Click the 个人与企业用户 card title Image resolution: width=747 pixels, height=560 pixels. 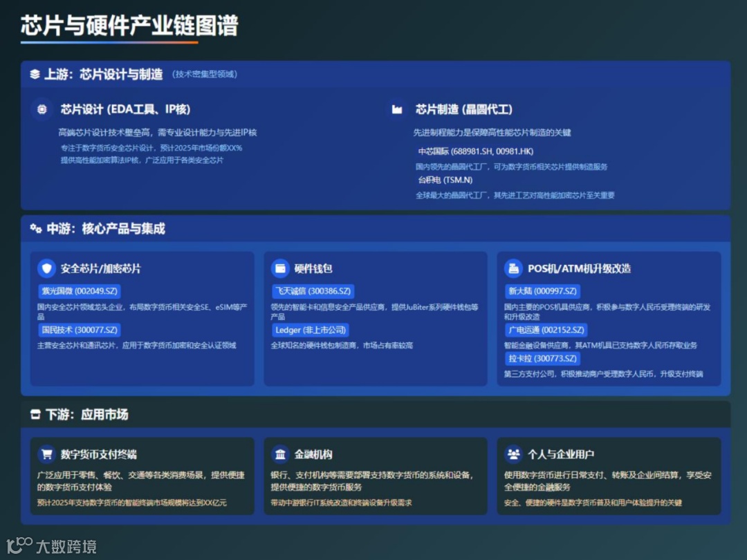(561, 454)
